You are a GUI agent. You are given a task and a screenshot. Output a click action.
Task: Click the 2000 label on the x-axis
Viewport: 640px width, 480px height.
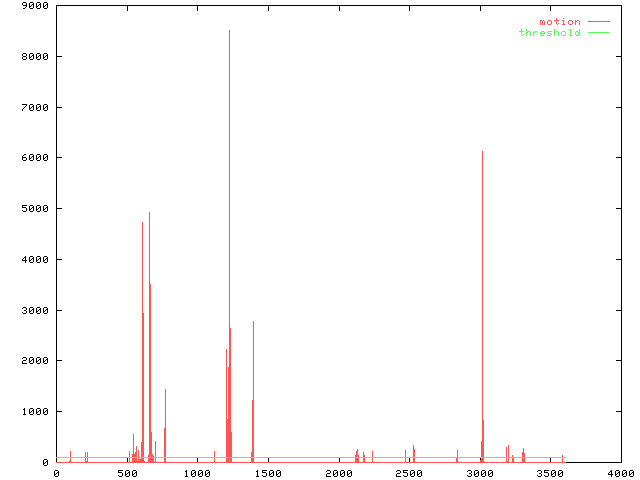[x=338, y=473]
